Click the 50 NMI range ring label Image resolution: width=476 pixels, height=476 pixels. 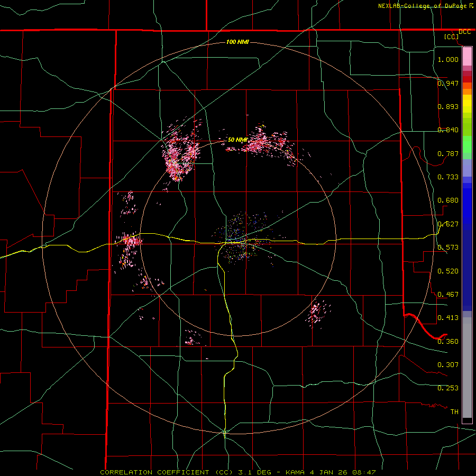[237, 140]
